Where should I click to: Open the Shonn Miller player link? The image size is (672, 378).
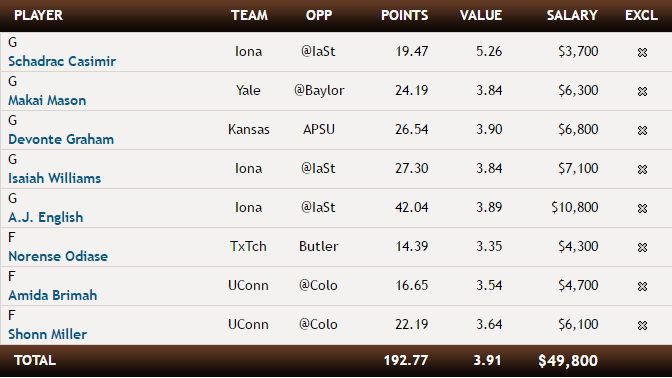coord(48,334)
